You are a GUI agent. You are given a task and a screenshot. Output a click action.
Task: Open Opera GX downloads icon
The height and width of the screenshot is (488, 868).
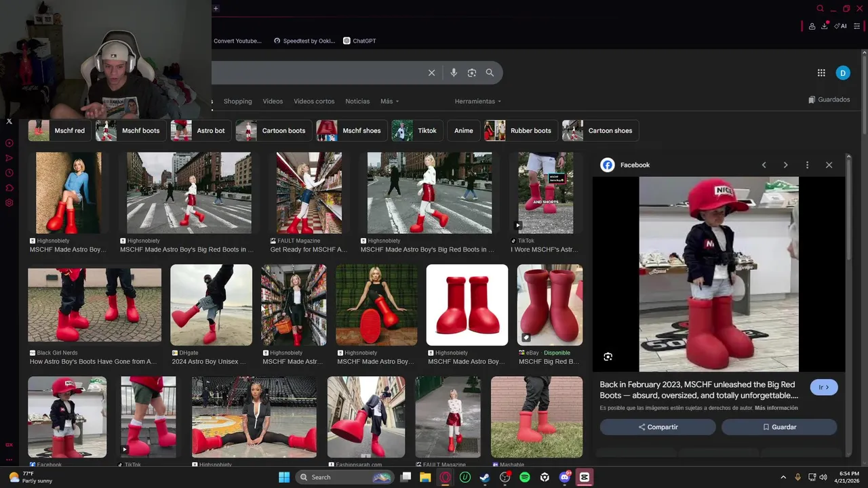tap(825, 26)
